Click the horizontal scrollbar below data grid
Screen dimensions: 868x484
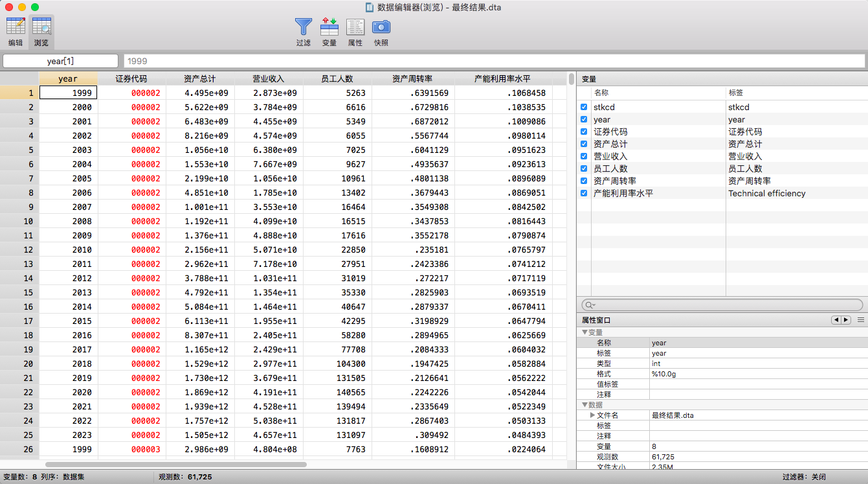pos(175,465)
